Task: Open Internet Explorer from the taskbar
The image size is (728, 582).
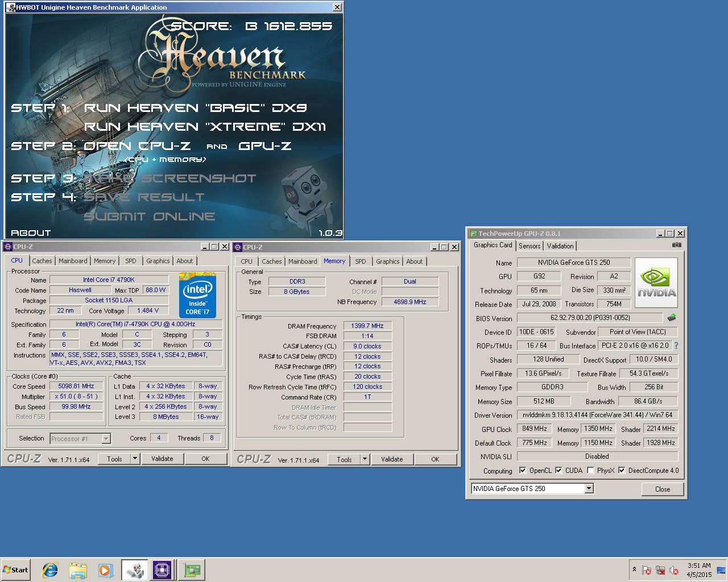Action: [50, 570]
